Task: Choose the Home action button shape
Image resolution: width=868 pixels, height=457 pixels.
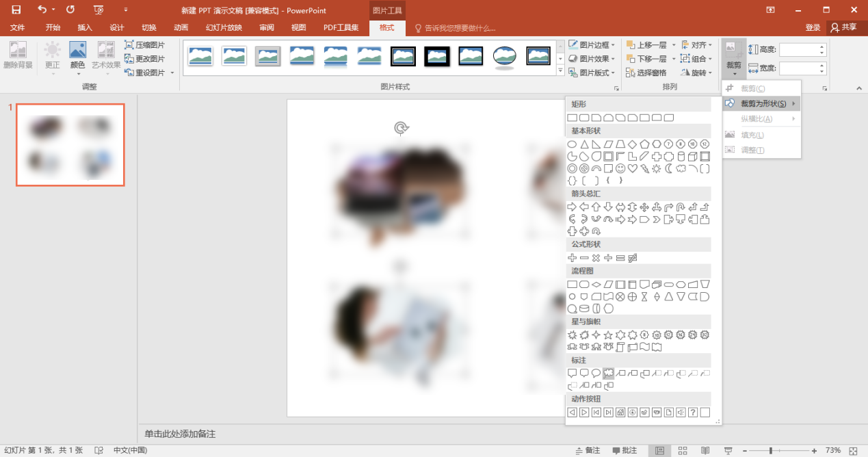Action: (620, 412)
